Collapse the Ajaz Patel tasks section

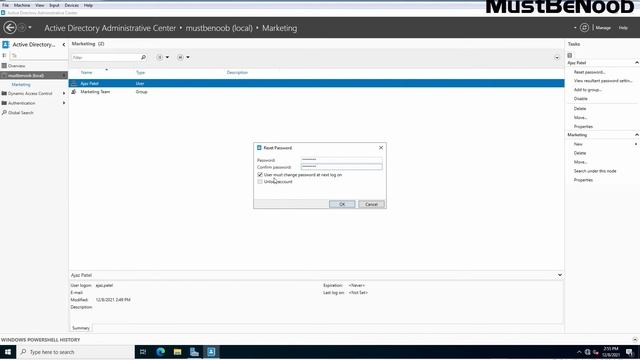click(636, 63)
